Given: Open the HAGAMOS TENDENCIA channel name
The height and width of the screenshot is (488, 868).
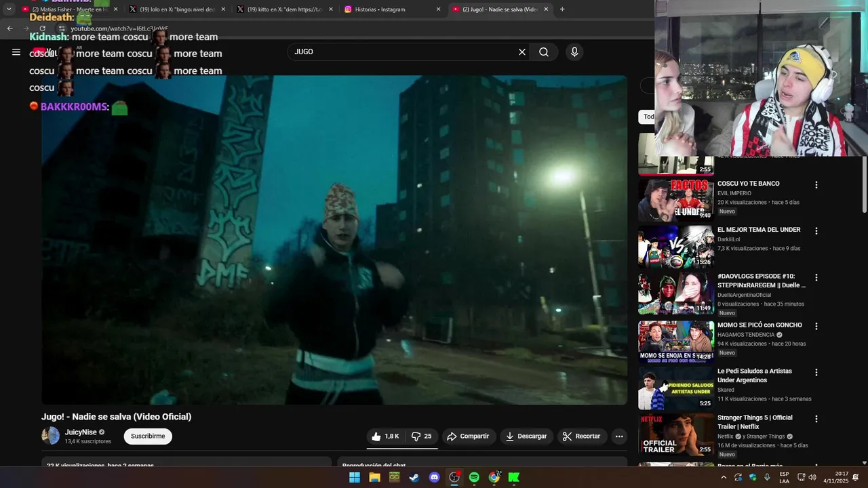Looking at the screenshot, I should [x=746, y=335].
